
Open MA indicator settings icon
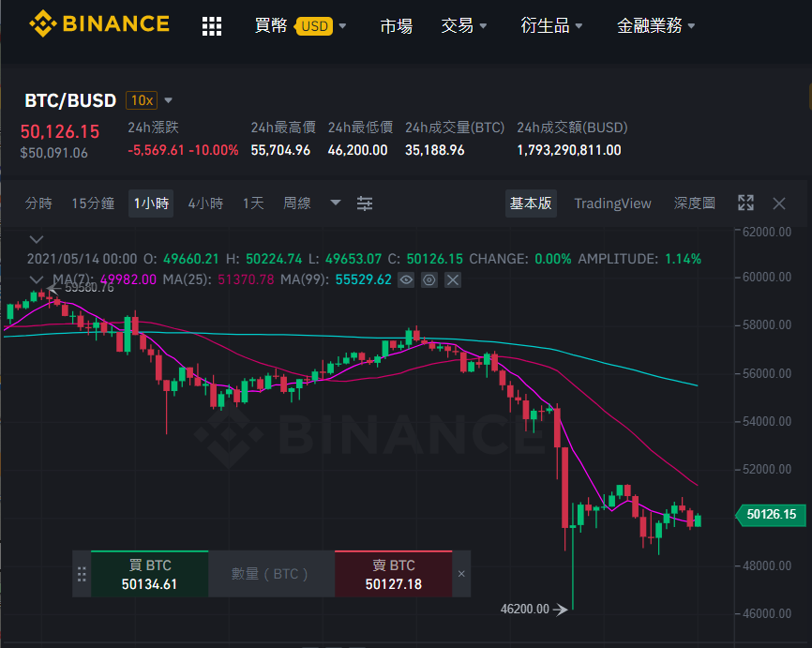(429, 280)
